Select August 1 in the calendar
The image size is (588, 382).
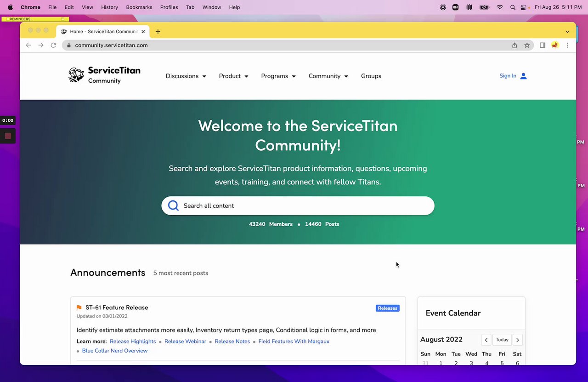(441, 363)
